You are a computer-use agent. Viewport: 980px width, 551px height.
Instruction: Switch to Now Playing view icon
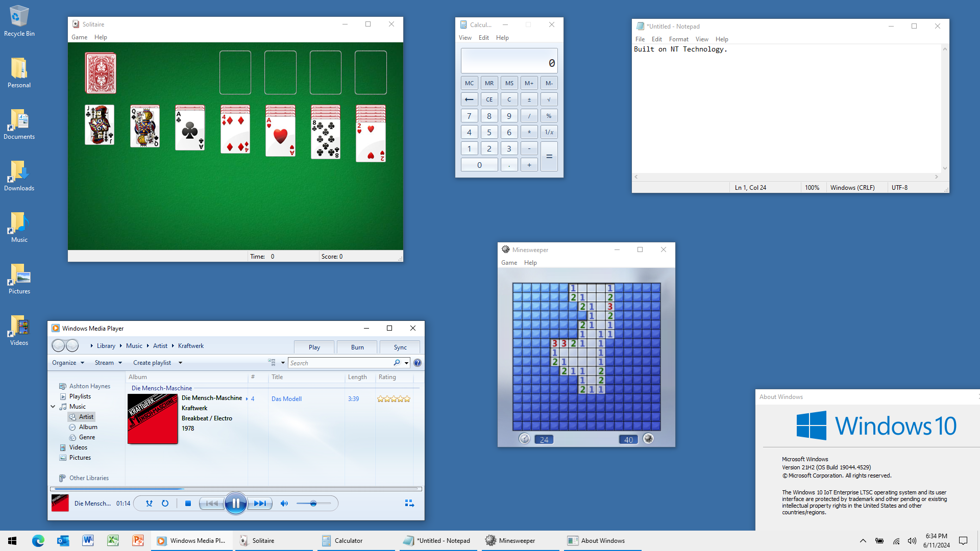click(409, 504)
